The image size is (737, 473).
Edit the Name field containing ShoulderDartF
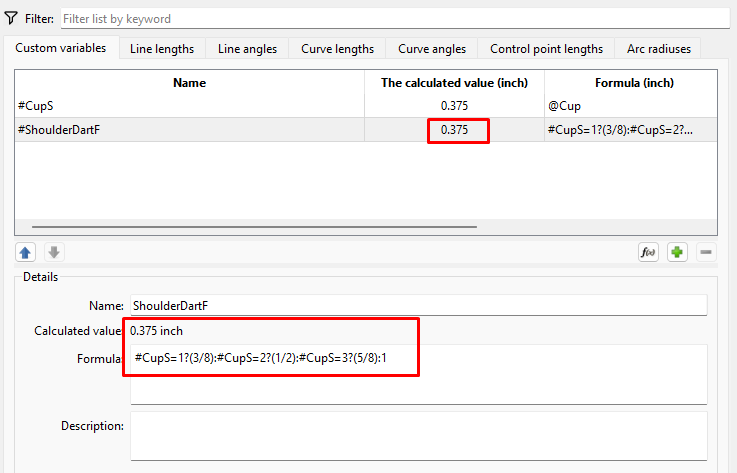417,305
